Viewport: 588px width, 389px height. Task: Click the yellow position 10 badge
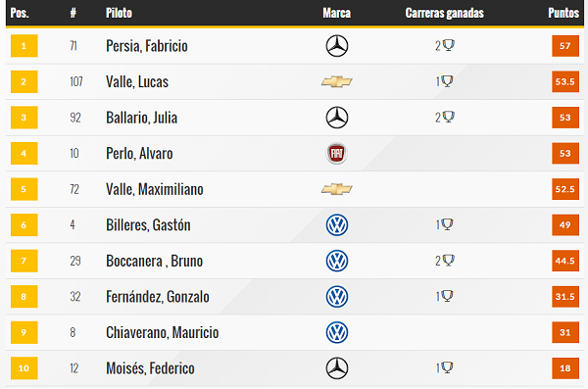24,368
